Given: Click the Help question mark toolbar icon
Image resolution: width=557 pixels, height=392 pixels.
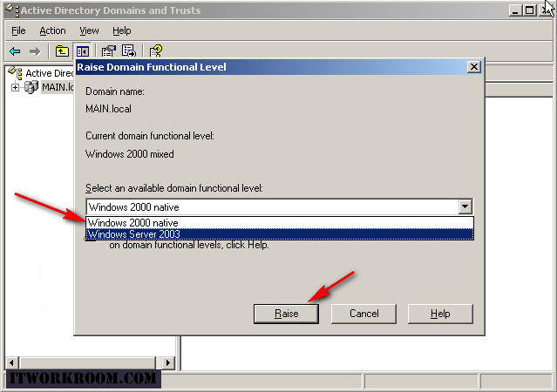Looking at the screenshot, I should tap(156, 51).
